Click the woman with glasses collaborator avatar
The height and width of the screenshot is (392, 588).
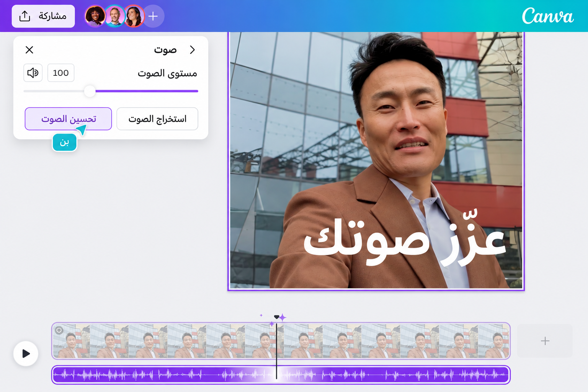click(95, 16)
